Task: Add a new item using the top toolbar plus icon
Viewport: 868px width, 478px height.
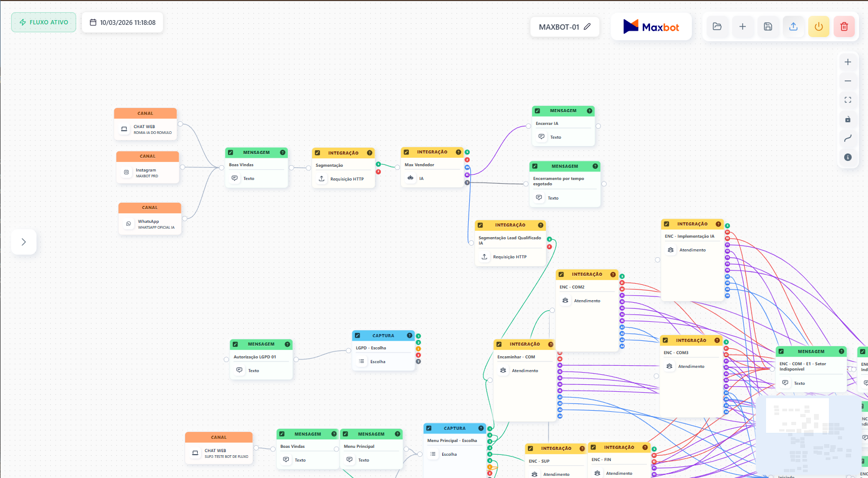Action: (743, 26)
